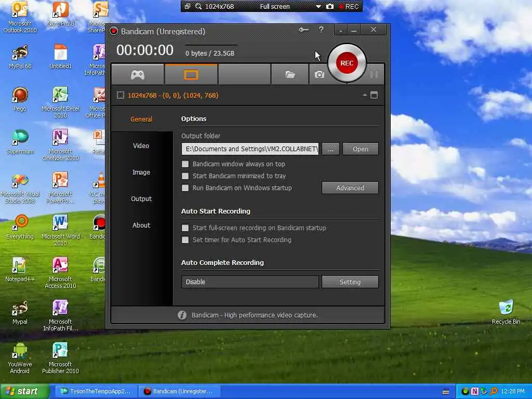
Task: Click Setting button for Auto Complete Recording
Action: point(350,282)
